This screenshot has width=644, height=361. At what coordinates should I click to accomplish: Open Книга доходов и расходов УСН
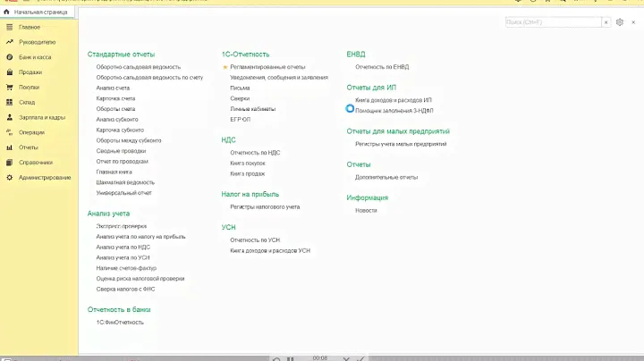pos(270,251)
